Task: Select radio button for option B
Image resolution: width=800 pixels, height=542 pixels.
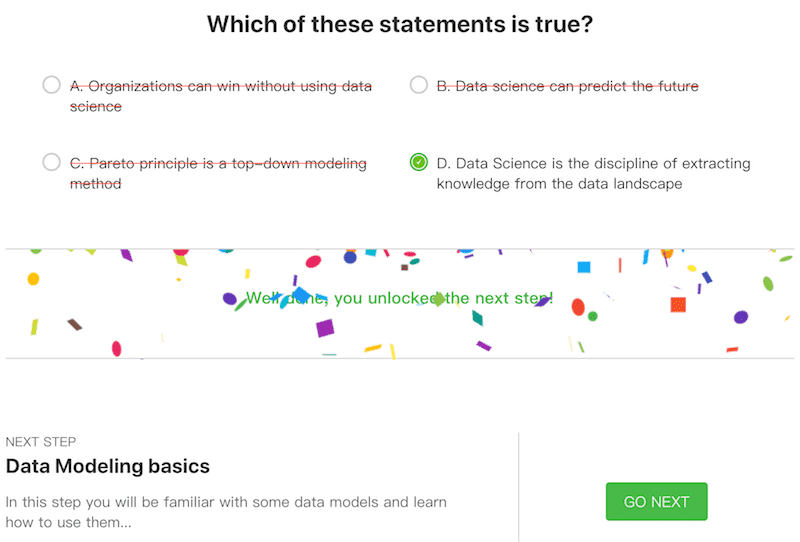Action: tap(419, 85)
